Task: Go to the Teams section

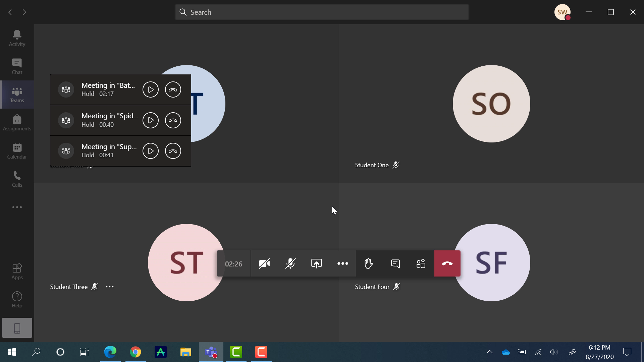Action: pos(17,95)
